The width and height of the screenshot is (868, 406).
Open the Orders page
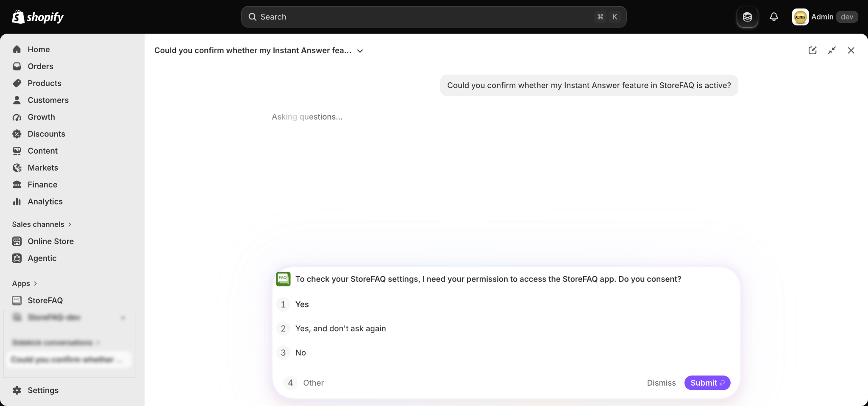coord(40,67)
